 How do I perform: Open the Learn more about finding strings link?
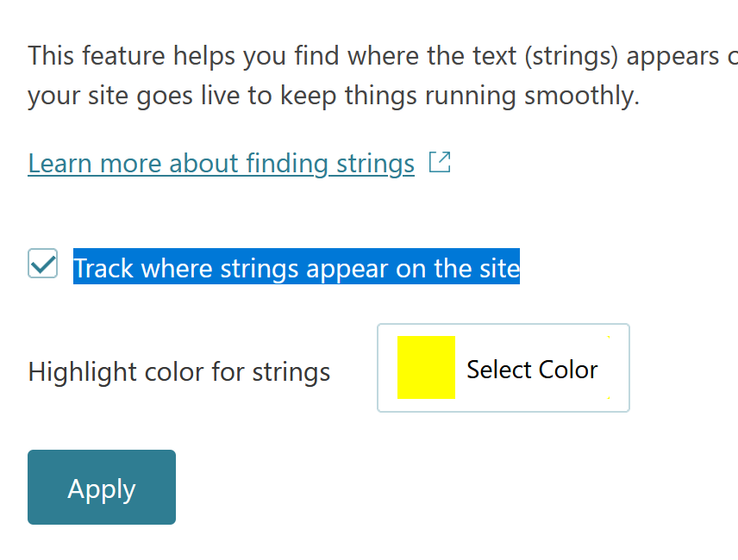(x=222, y=164)
